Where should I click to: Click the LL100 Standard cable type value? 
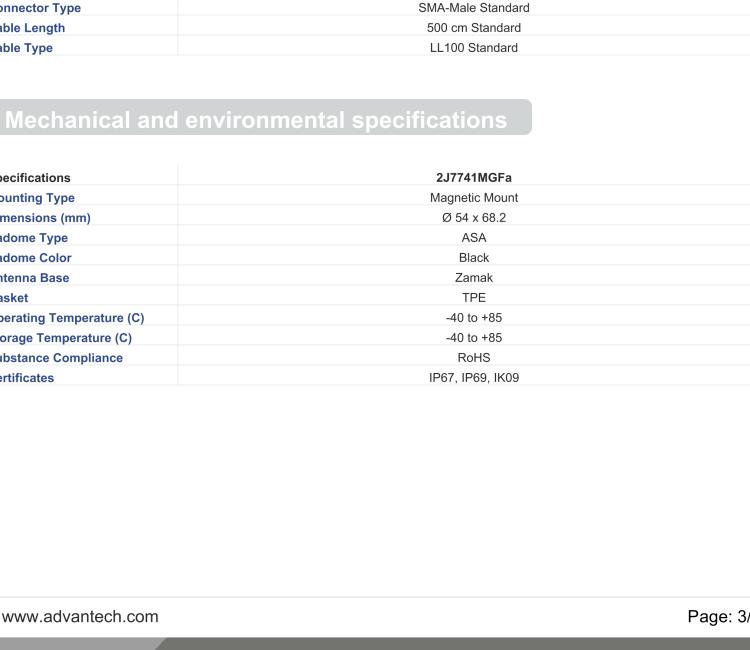pyautogui.click(x=473, y=48)
